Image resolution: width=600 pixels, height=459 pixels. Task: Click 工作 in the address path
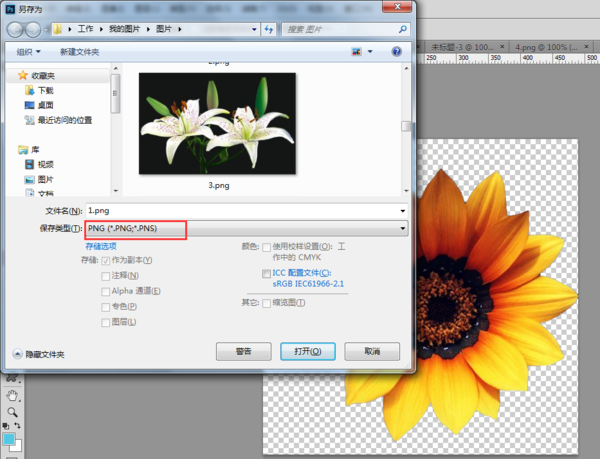point(85,29)
